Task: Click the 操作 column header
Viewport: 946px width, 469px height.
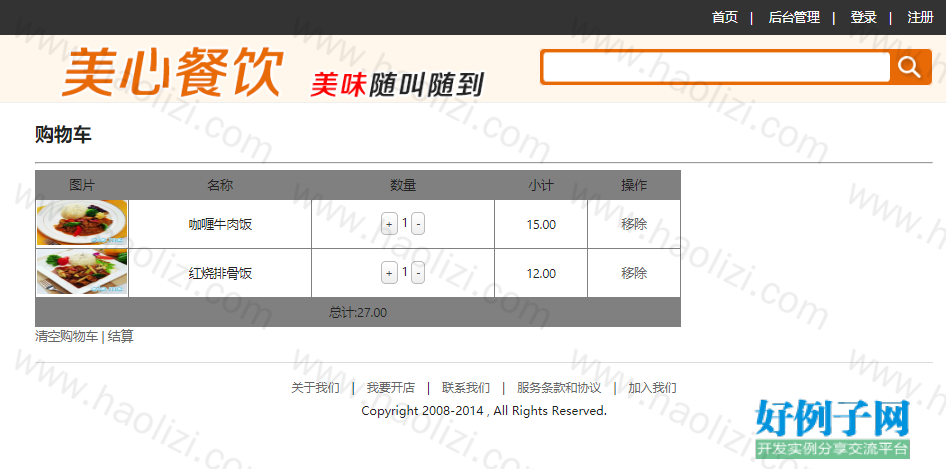Action: (634, 185)
